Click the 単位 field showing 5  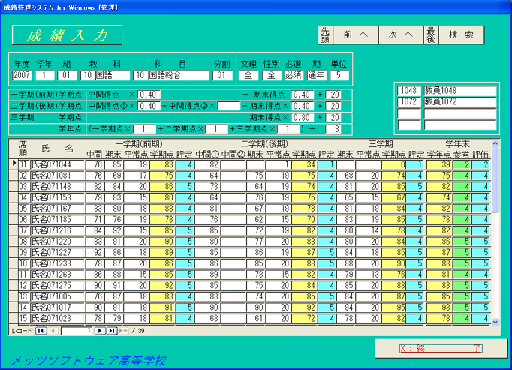[x=339, y=75]
